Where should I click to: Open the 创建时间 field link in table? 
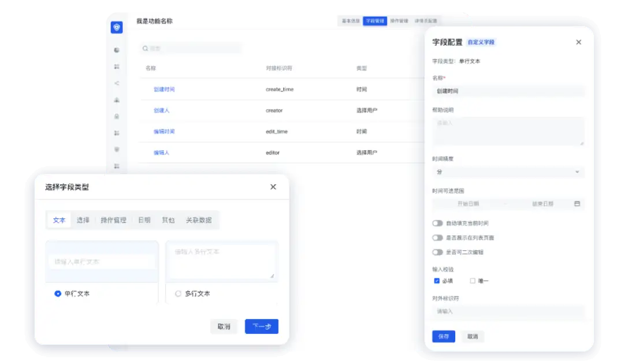pos(164,90)
